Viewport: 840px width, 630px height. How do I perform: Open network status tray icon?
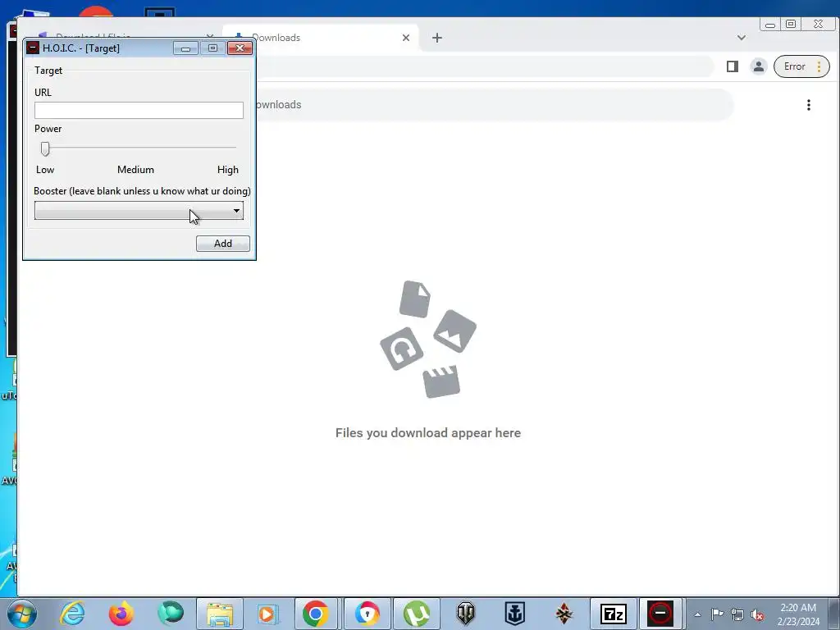pyautogui.click(x=737, y=614)
